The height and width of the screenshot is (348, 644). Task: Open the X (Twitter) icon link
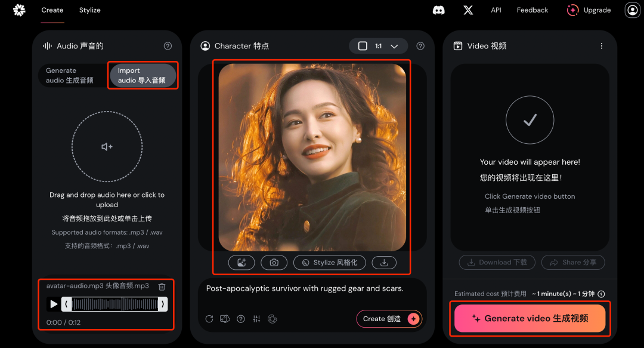pos(468,10)
